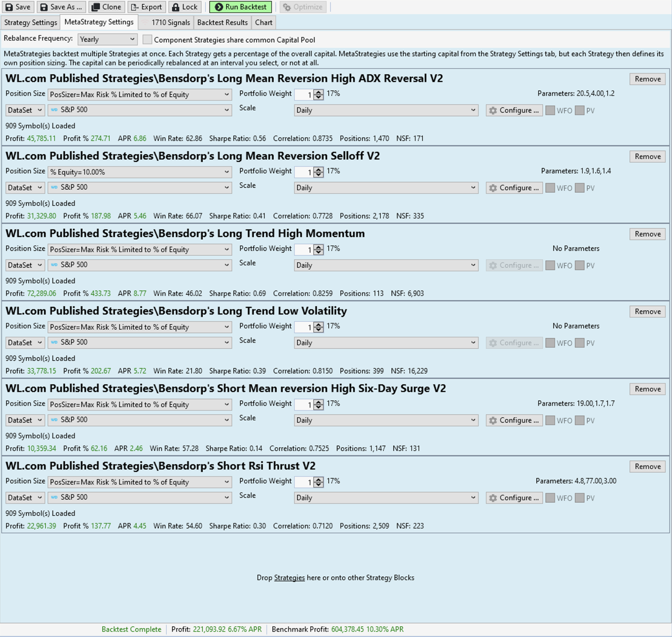Viewport: 672px width, 637px height.
Task: Open Position Size dropdown showing % Equity=10.00%
Action: [140, 172]
